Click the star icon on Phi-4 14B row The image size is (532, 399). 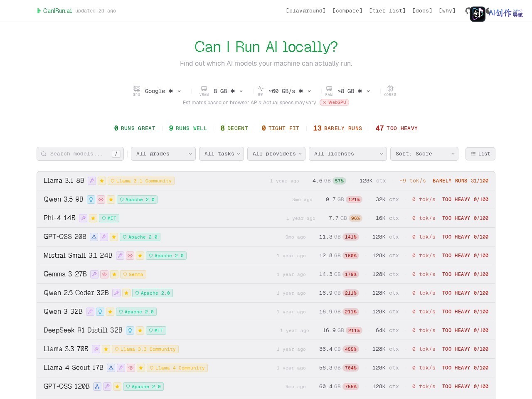click(93, 218)
